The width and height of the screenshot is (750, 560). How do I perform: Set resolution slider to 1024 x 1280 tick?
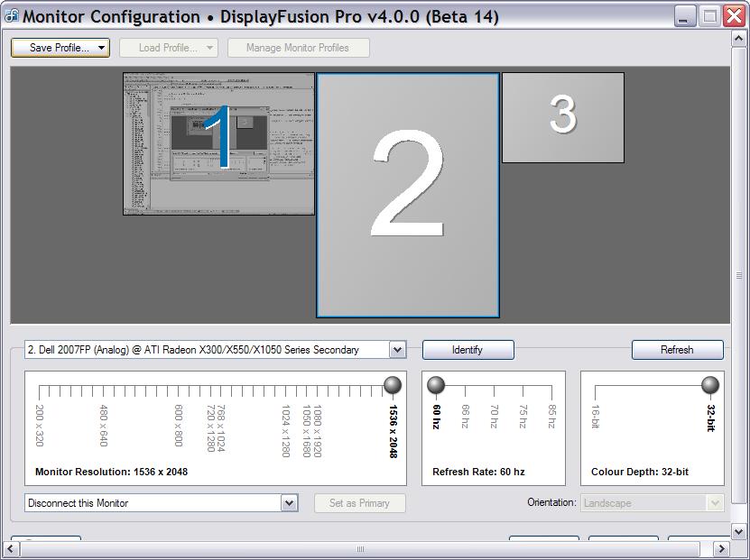point(286,391)
